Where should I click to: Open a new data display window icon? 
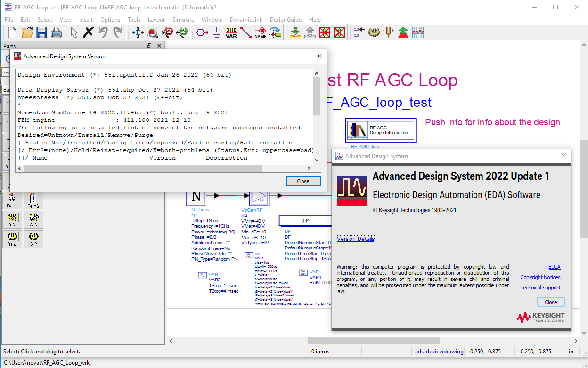coord(417,32)
